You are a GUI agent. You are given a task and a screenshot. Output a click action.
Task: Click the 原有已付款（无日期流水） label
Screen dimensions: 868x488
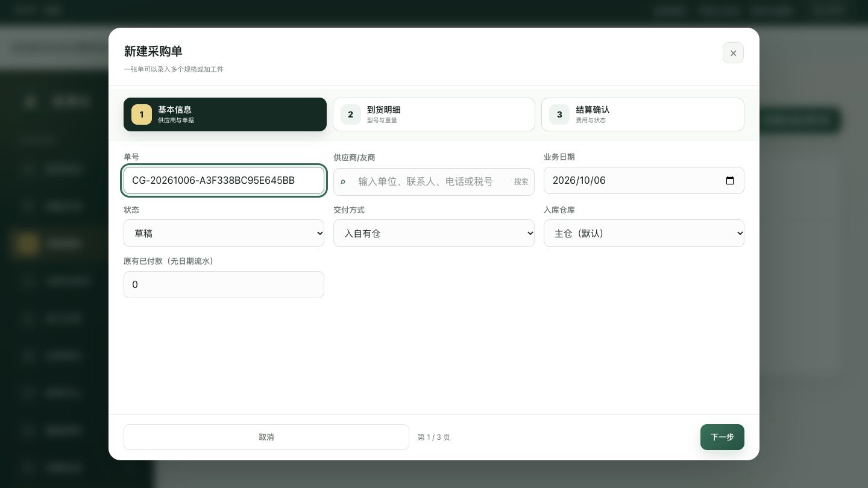click(x=171, y=261)
